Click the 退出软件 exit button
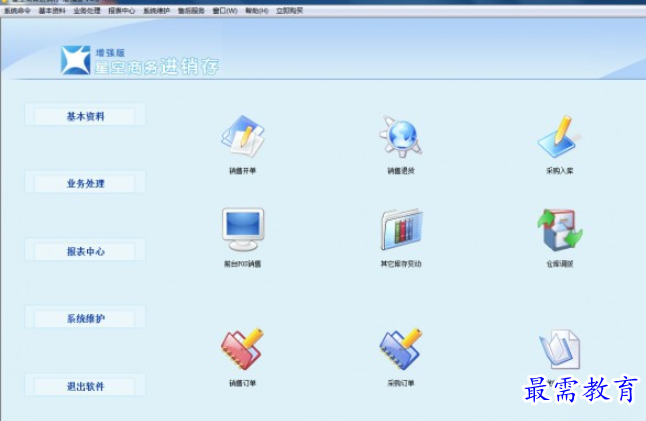The width and height of the screenshot is (646, 421). tap(85, 386)
